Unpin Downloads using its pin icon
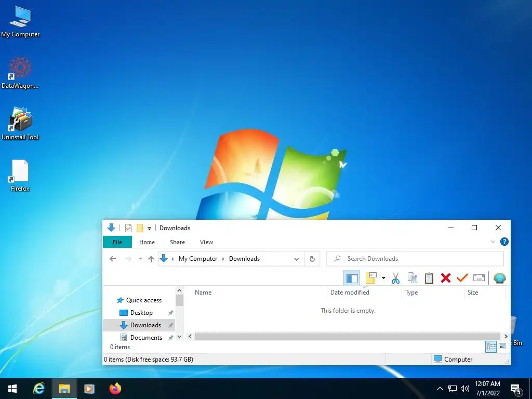 pyautogui.click(x=170, y=325)
